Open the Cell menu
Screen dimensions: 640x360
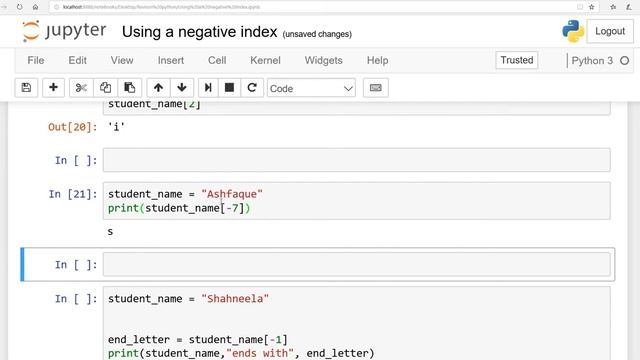point(217,60)
